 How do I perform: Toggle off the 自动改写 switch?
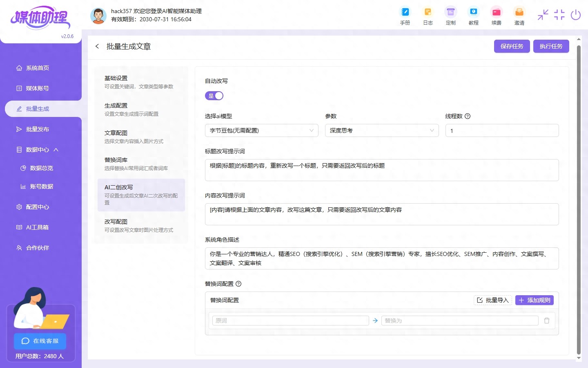click(214, 95)
